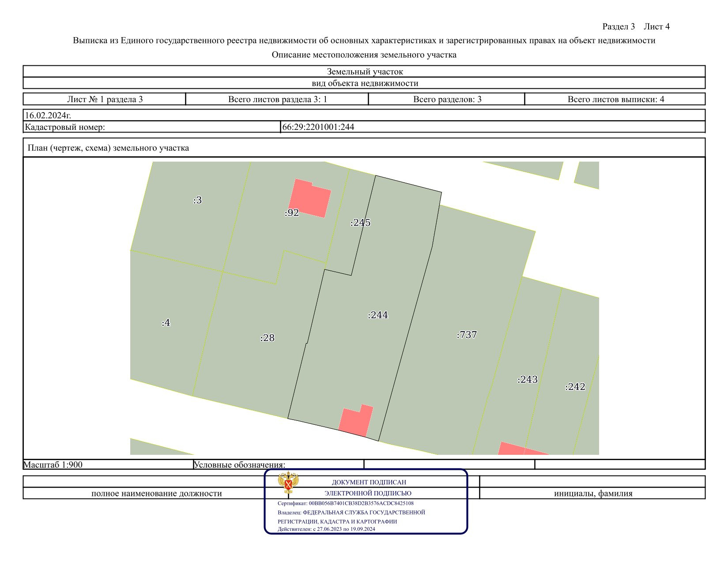Select parcel label :28 on the plan

click(x=268, y=338)
